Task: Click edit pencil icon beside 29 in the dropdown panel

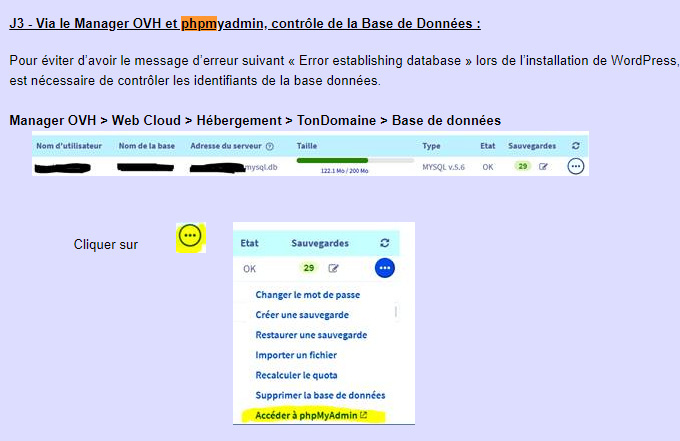Action: [x=334, y=268]
